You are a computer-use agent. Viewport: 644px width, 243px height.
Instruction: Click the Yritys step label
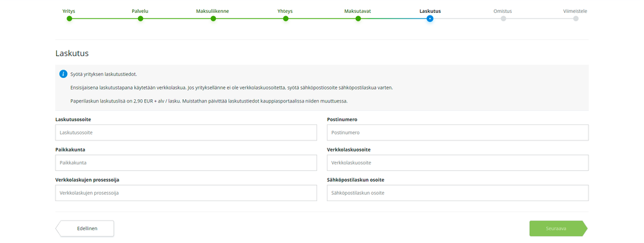click(69, 11)
